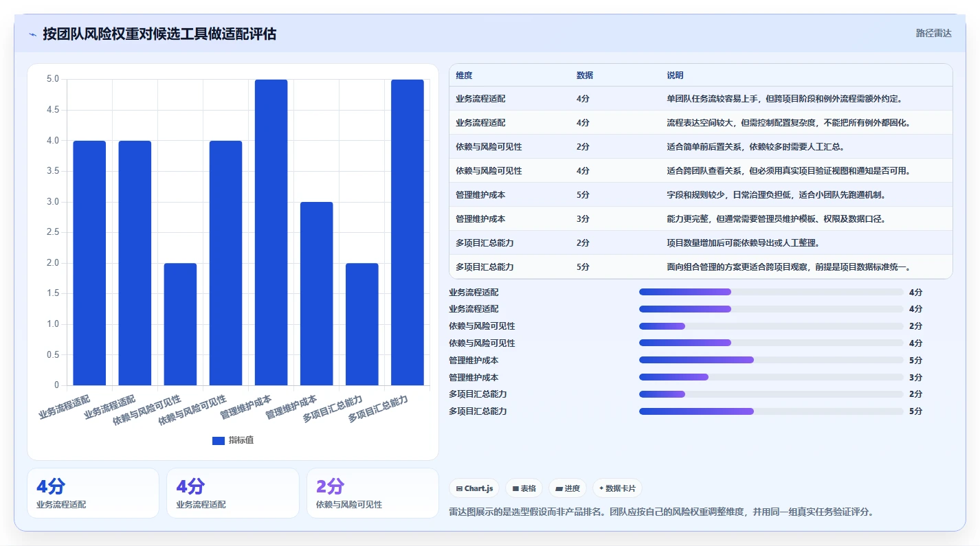Click the 说明 column header
The width and height of the screenshot is (980, 546).
click(675, 76)
